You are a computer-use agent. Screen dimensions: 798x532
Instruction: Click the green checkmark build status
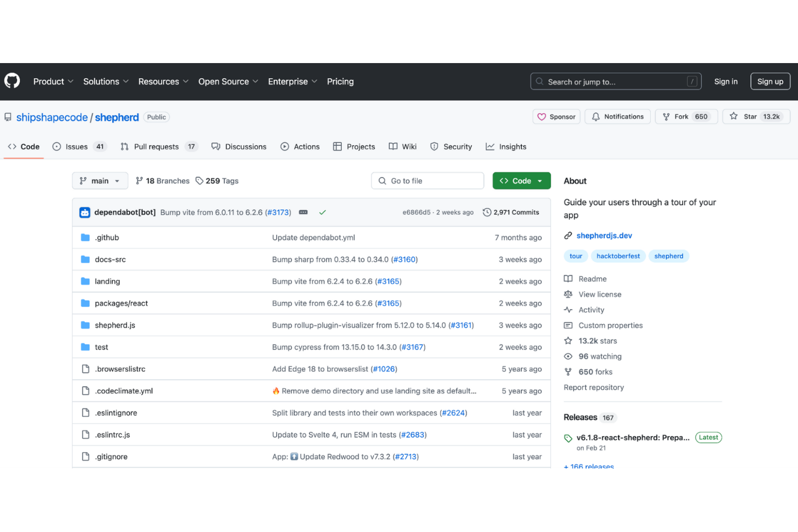tap(322, 212)
